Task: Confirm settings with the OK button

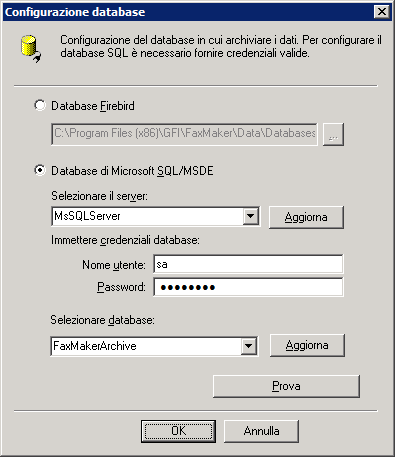Action: (178, 431)
